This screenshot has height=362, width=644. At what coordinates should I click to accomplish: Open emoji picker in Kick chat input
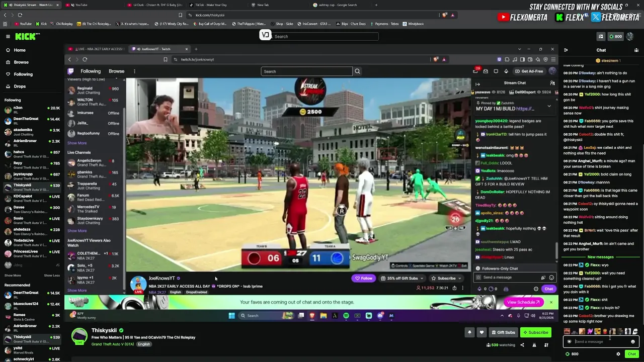[633, 342]
